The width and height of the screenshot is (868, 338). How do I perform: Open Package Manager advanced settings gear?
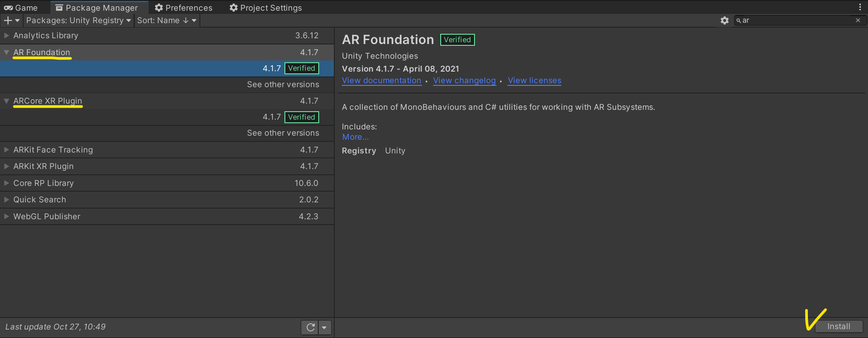[x=725, y=20]
